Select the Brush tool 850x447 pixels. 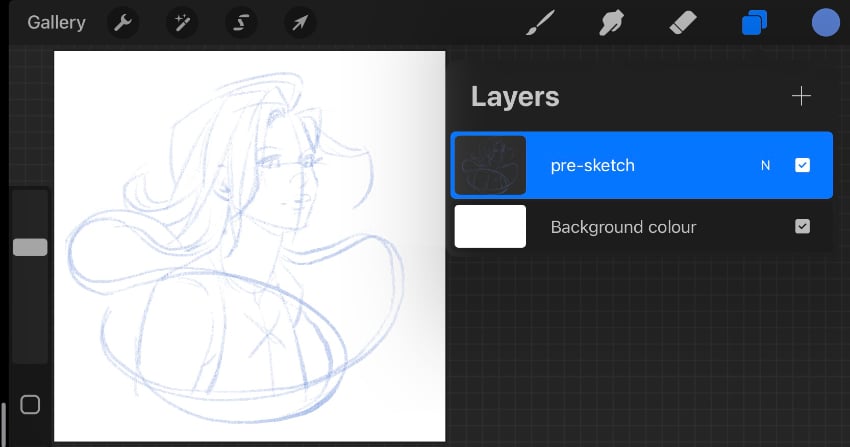pyautogui.click(x=540, y=23)
